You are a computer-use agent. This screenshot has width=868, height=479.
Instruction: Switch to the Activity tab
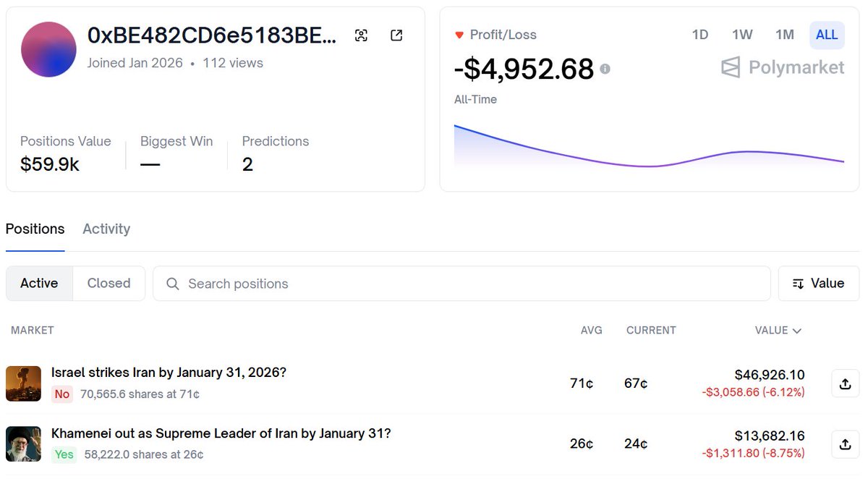106,229
